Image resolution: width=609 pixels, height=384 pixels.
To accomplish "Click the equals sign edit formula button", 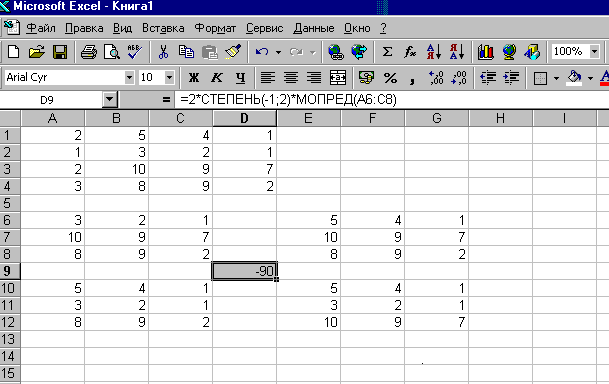I will 166,100.
